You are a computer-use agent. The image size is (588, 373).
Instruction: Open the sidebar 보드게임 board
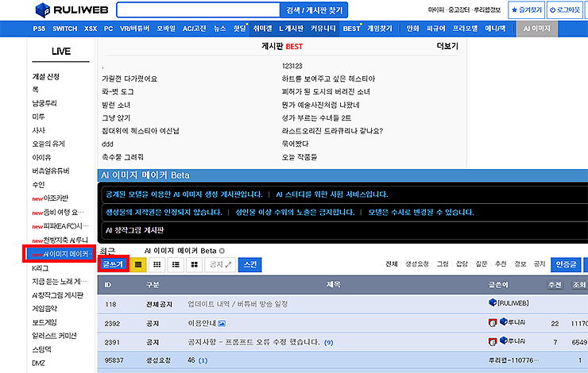[44, 322]
